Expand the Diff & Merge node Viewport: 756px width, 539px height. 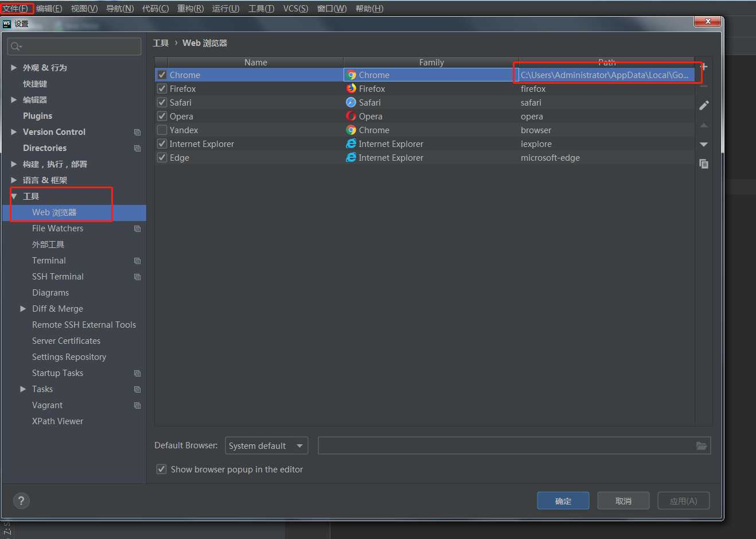(23, 308)
